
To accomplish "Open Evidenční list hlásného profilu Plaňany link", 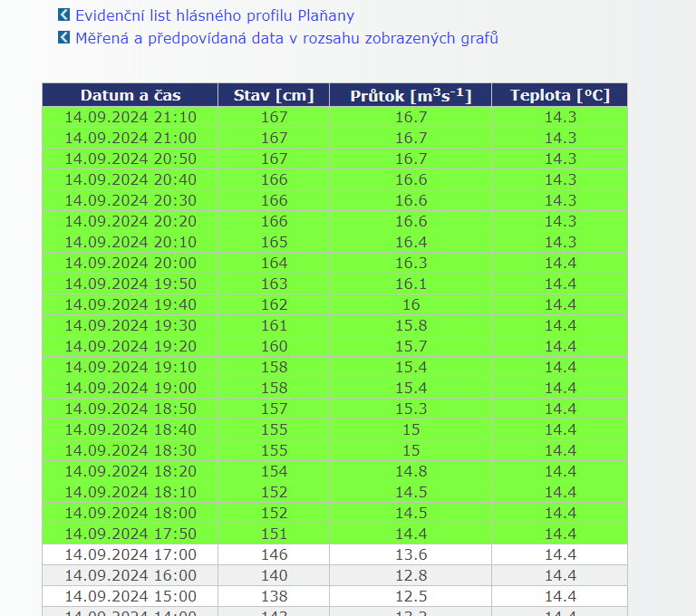I will click(x=215, y=16).
